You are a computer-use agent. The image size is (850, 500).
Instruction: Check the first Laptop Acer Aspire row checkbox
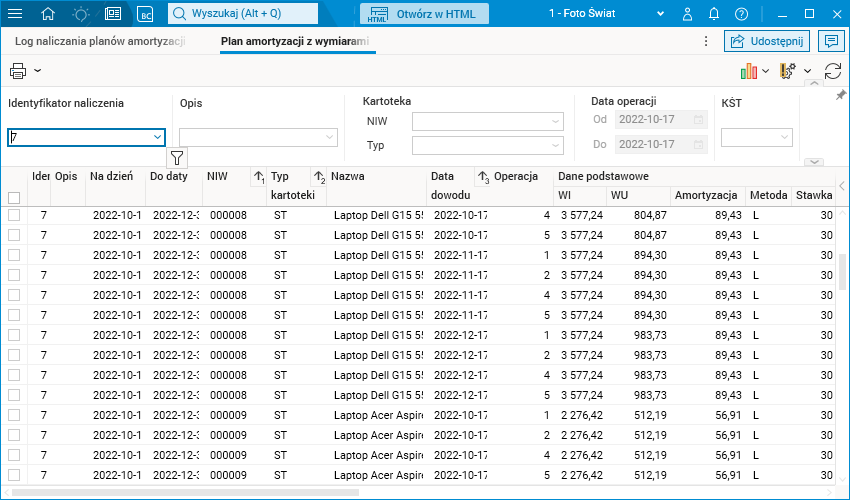tap(14, 415)
